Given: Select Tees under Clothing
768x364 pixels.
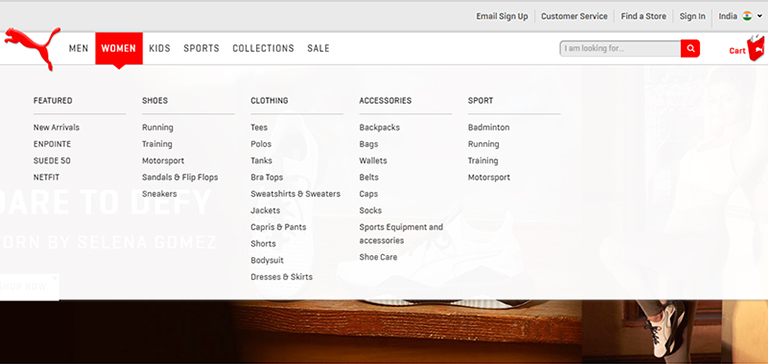Looking at the screenshot, I should coord(259,127).
